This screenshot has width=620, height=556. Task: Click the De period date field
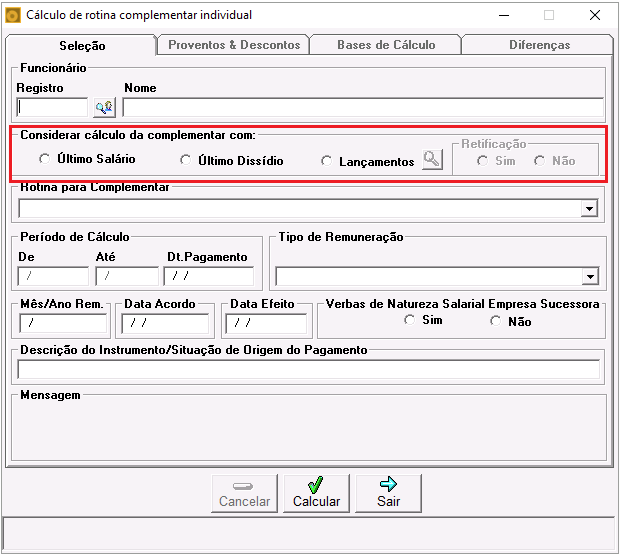(x=53, y=276)
